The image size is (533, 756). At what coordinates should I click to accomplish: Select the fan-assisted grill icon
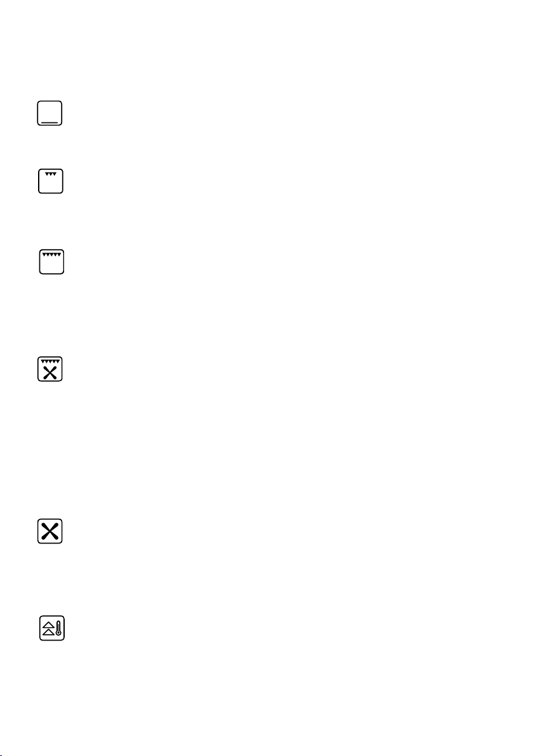50,369
